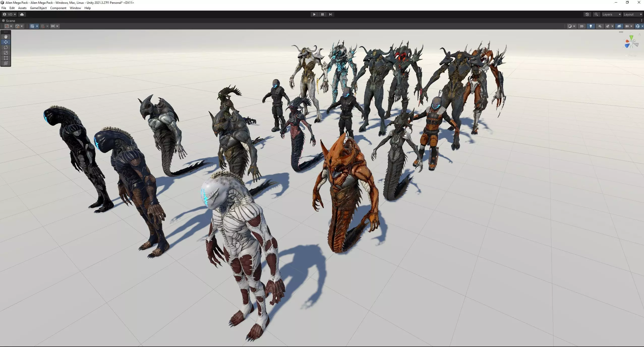Open the Undo History window
Screen dimensions: 644x347
pos(587,14)
